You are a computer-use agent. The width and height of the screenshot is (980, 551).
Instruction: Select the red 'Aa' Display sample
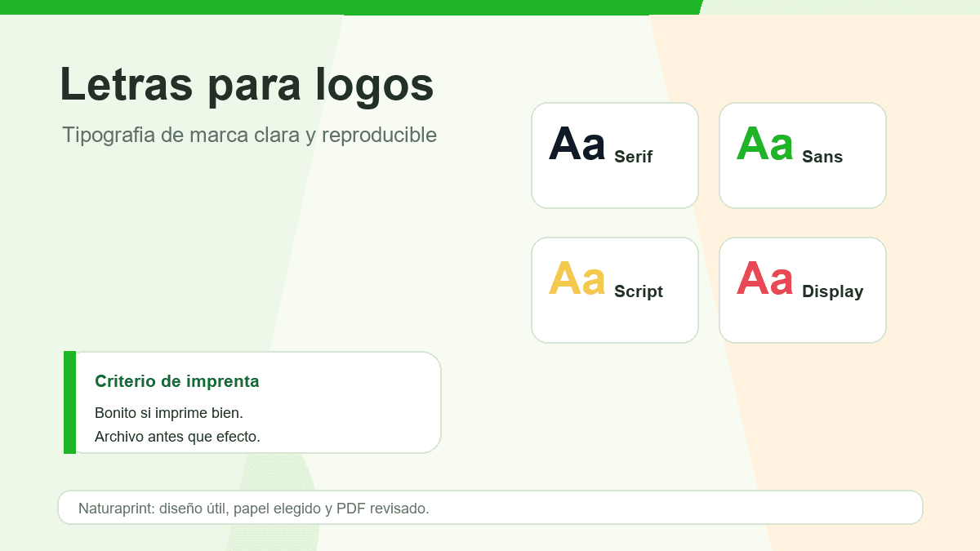[764, 278]
